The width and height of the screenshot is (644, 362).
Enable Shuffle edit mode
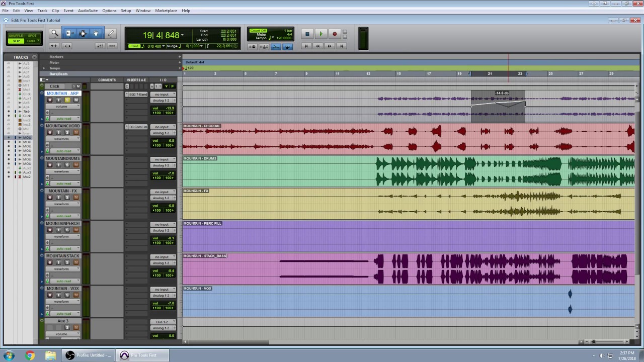tap(16, 36)
